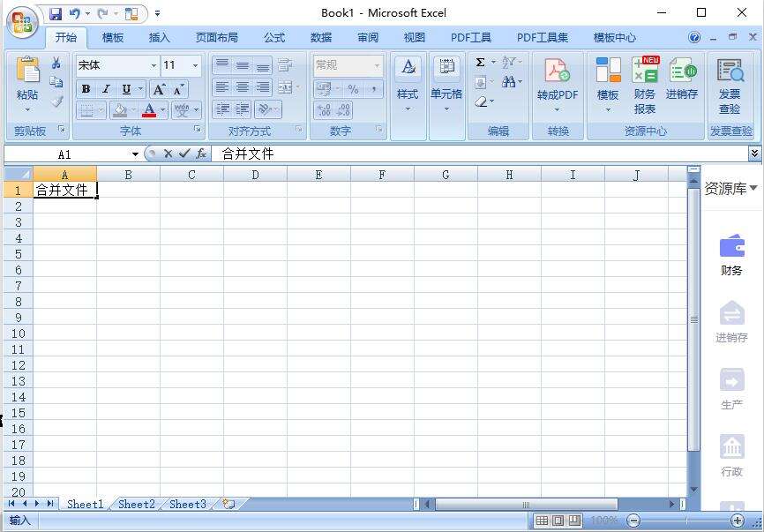This screenshot has width=764, height=532.
Task: Toggle wrap text in alignment group
Action: click(x=285, y=64)
